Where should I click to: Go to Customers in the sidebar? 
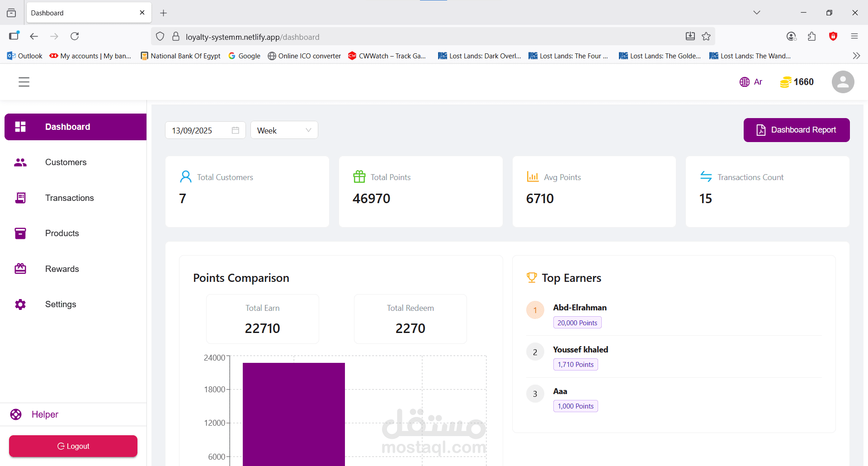click(66, 162)
